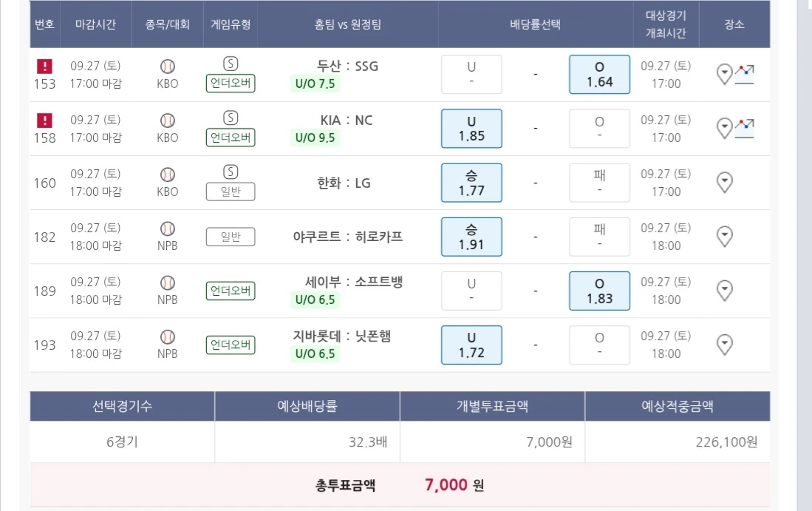This screenshot has width=812, height=511.
Task: Click the KBO baseball icon for game 160
Action: [168, 175]
